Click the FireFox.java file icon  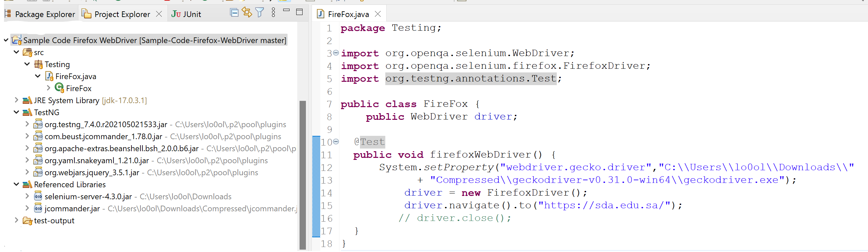pyautogui.click(x=49, y=76)
